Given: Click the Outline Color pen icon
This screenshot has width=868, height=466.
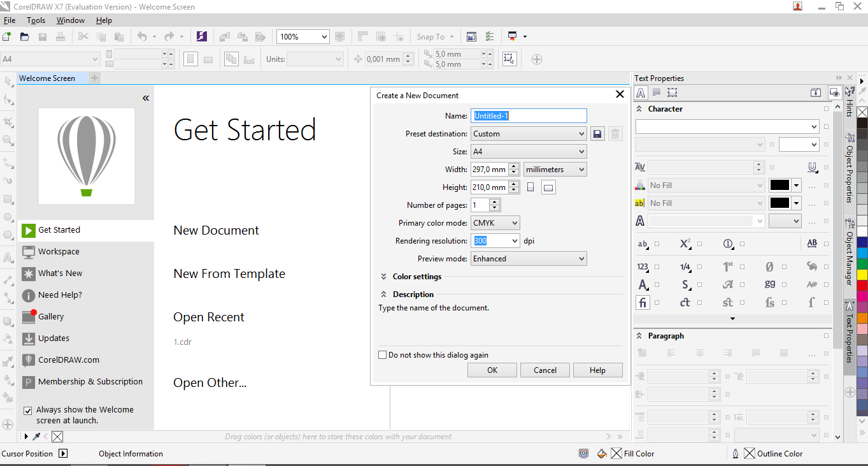Looking at the screenshot, I should (x=735, y=454).
